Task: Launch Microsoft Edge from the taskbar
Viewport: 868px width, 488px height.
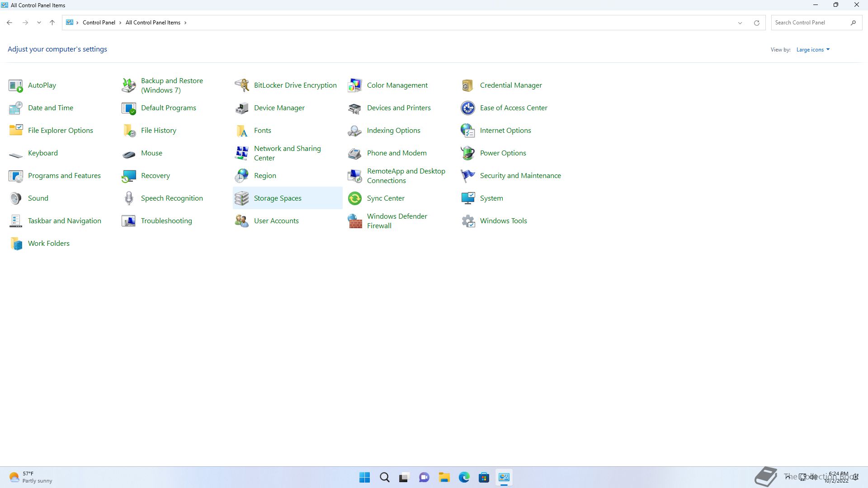Action: tap(464, 477)
